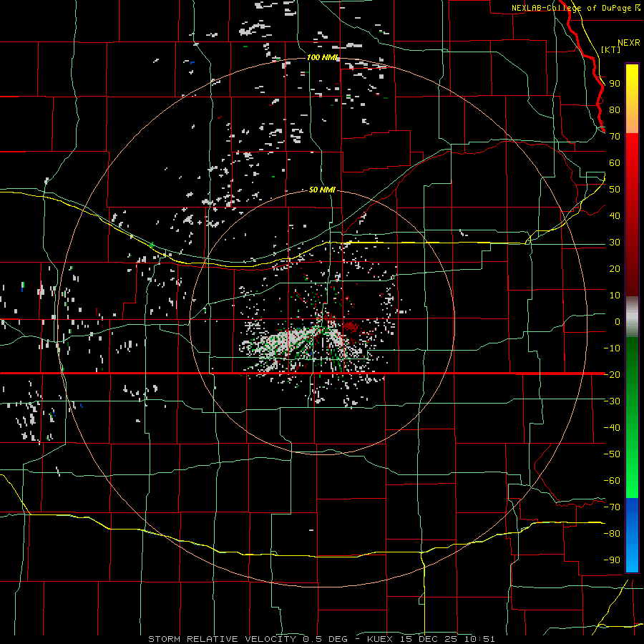Click the 50 value on the velocity scale
Image resolution: width=644 pixels, height=644 pixels.
click(615, 190)
